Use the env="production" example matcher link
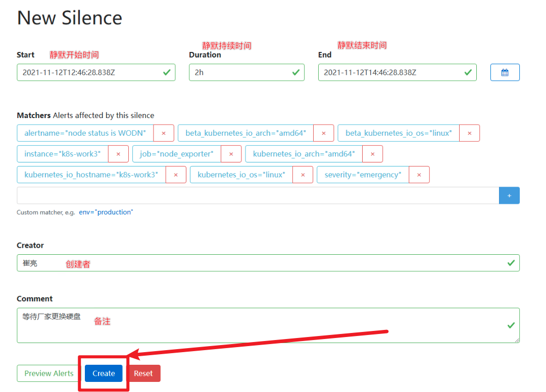The width and height of the screenshot is (546, 392). pyautogui.click(x=106, y=212)
